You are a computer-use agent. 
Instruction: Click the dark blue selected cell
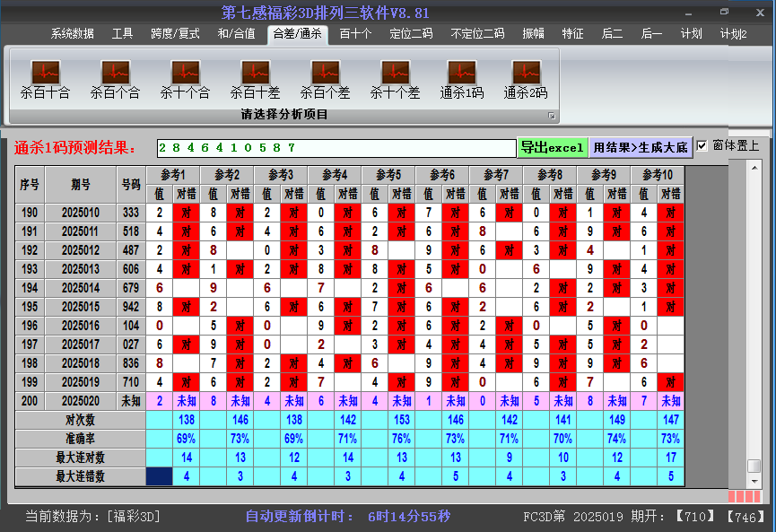pyautogui.click(x=160, y=476)
